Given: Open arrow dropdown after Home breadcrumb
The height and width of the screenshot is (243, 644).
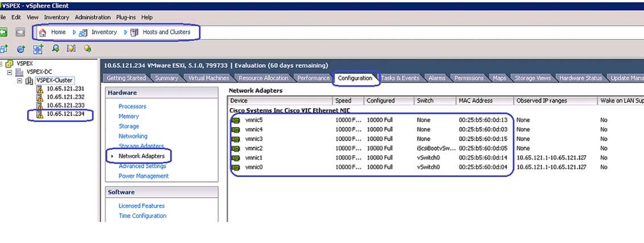Looking at the screenshot, I should (75, 32).
